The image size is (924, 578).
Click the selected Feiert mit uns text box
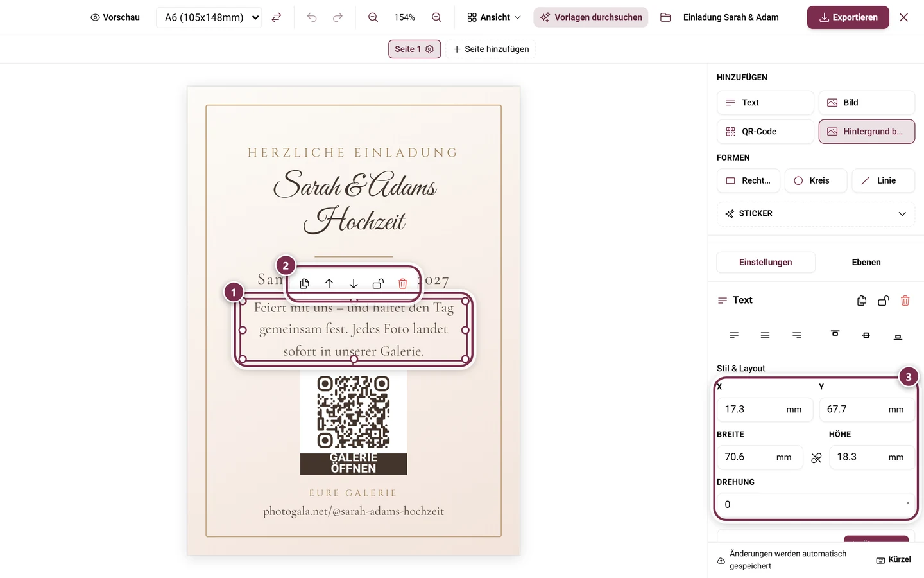(x=354, y=330)
